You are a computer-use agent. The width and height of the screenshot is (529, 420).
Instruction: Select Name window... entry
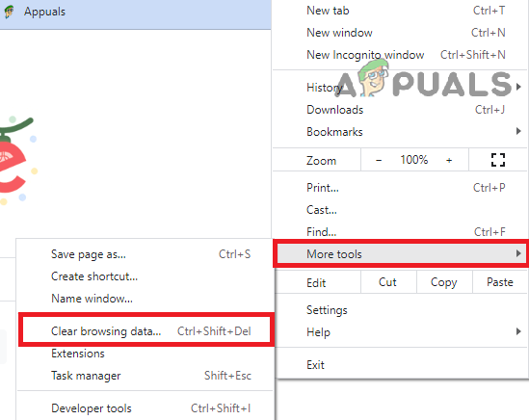click(145, 299)
